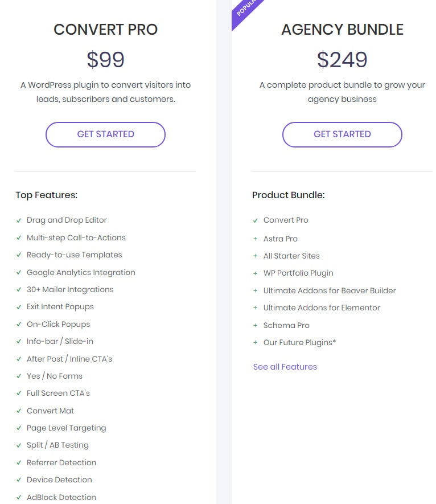The width and height of the screenshot is (436, 504).
Task: Select the Ultimate Addons for Elementor item
Action: [322, 308]
